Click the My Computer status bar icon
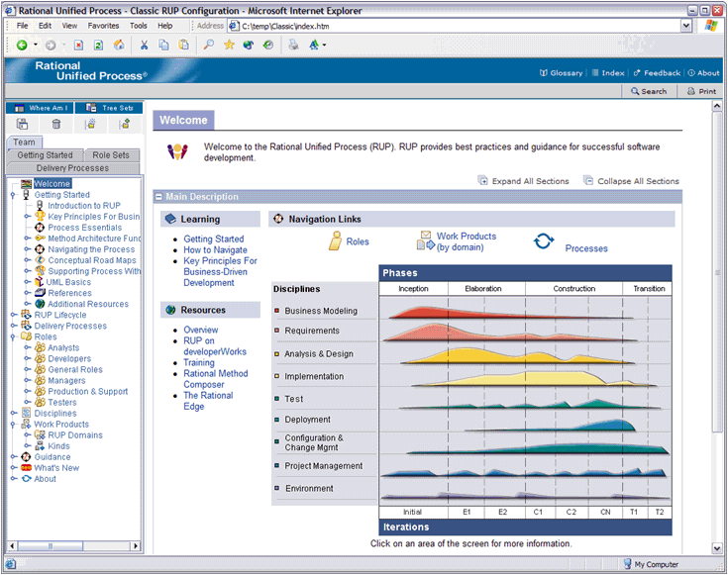Viewport: 728px width, 575px height. click(x=627, y=564)
